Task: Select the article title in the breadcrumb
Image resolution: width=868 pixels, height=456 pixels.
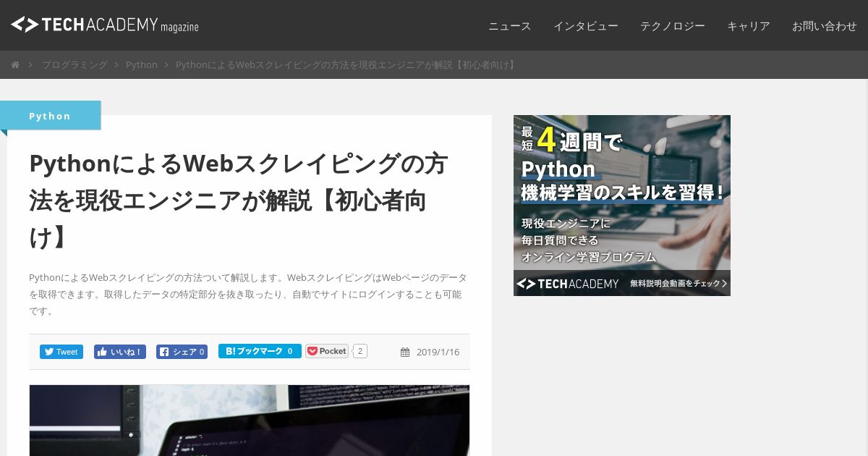Action: [x=347, y=65]
